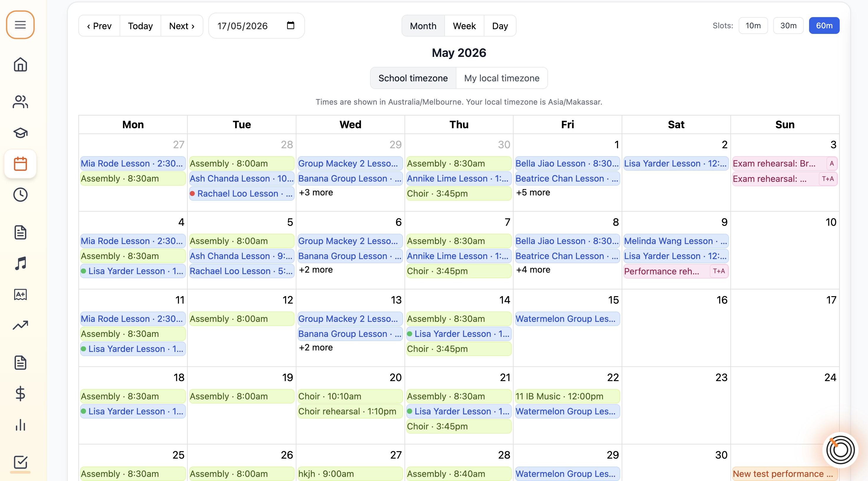
Task: Open Watermelon Group Lesson on Fri 15
Action: click(567, 319)
